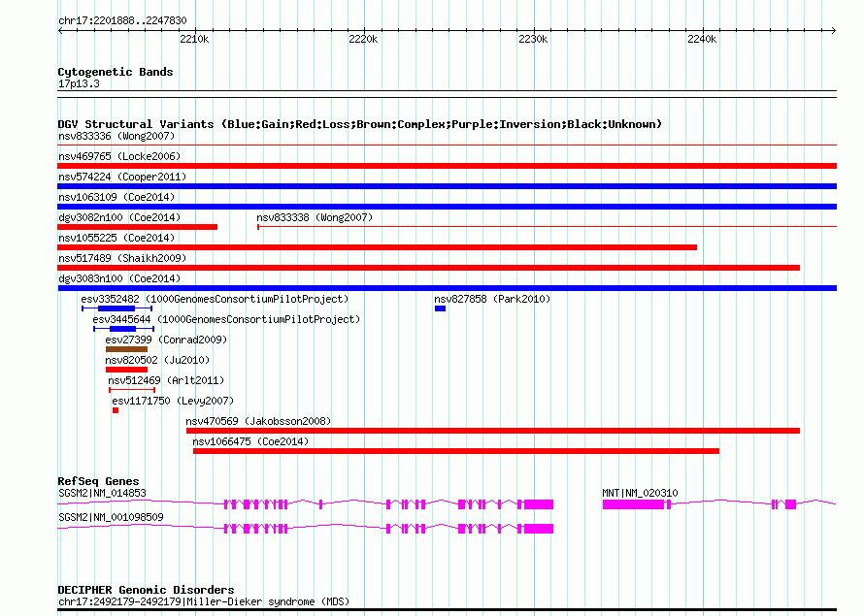Click the nsv470569 (Jakobsson2008) label

coord(258,421)
